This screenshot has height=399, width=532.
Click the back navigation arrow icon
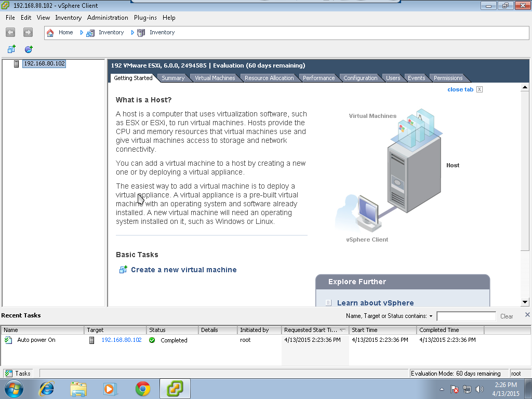pyautogui.click(x=10, y=32)
